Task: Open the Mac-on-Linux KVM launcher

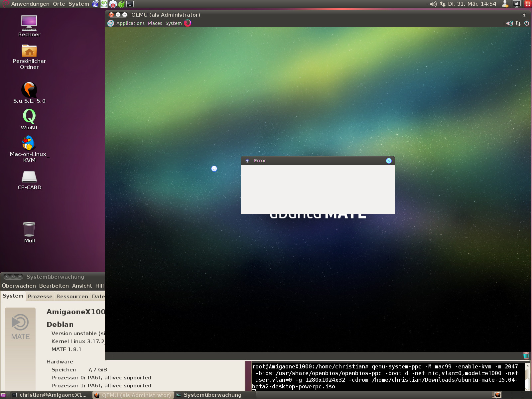Action: [x=29, y=143]
